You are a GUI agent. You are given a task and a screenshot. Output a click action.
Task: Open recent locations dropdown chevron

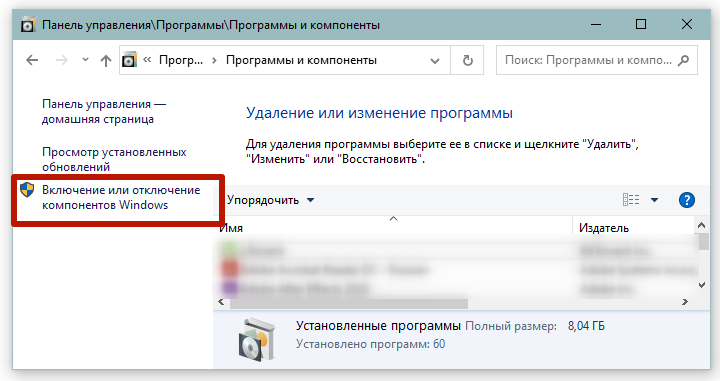pyautogui.click(x=85, y=60)
